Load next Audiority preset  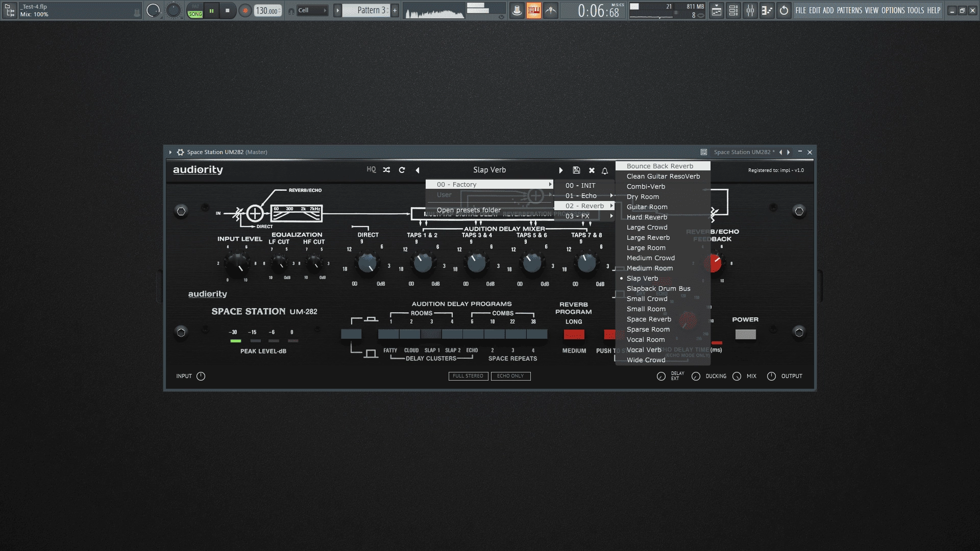tap(560, 170)
